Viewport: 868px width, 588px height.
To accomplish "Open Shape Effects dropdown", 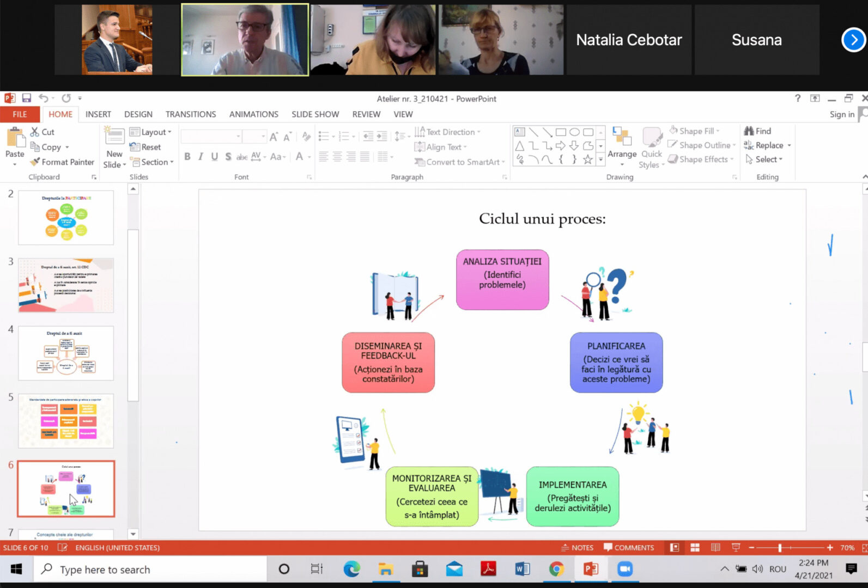I will (x=701, y=159).
